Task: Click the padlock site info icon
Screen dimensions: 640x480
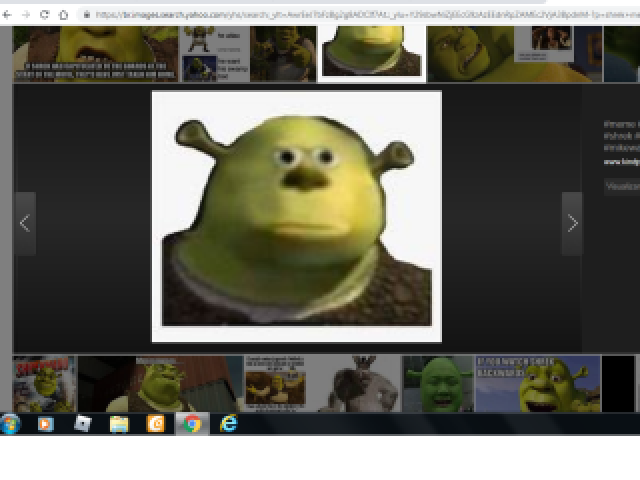Action: point(87,15)
